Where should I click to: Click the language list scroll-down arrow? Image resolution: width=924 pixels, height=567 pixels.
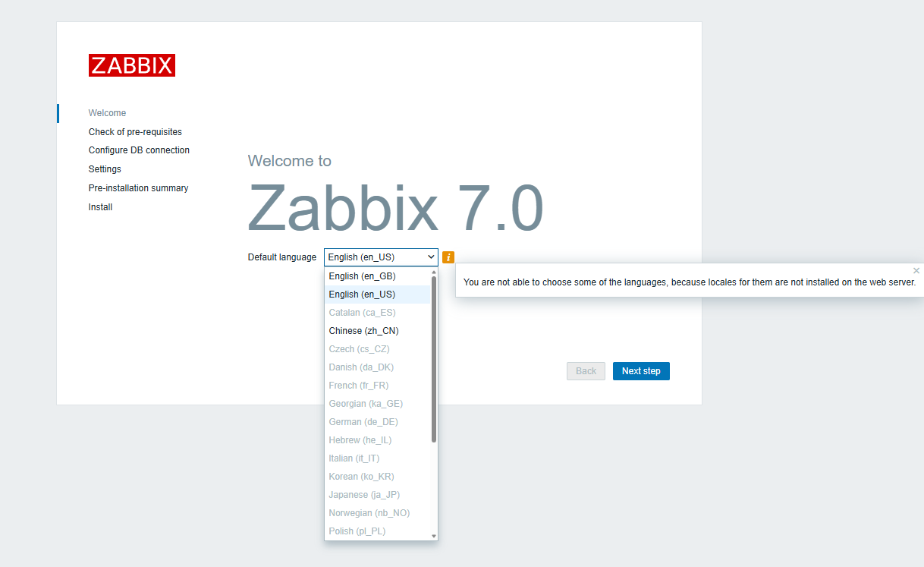[x=434, y=536]
